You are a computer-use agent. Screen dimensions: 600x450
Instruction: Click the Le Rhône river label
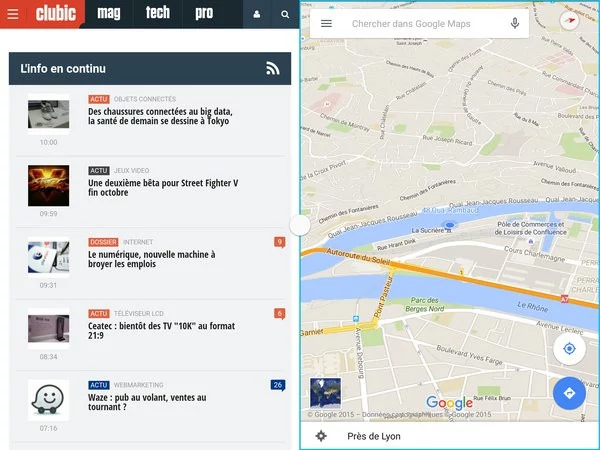point(533,306)
